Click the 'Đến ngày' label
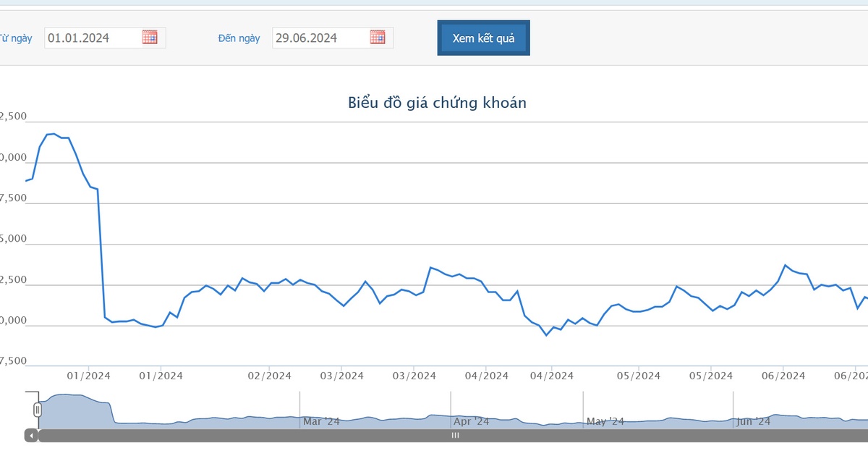Viewport: 868px width, 456px height. click(x=239, y=38)
